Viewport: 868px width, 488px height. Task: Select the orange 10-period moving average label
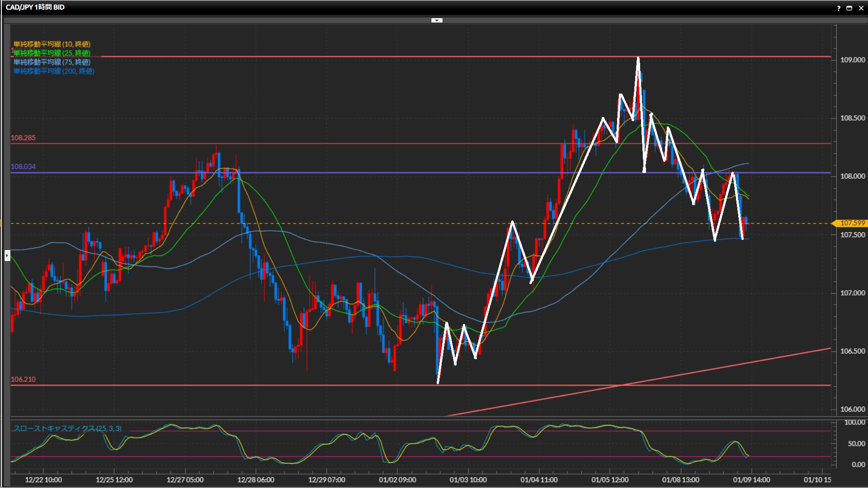tap(52, 44)
